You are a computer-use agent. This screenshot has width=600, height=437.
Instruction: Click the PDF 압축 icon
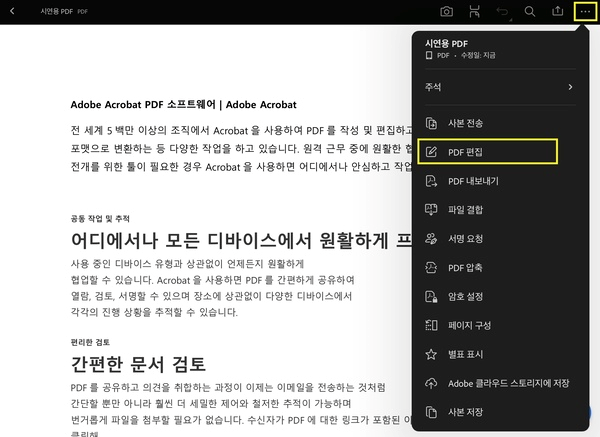click(x=431, y=267)
